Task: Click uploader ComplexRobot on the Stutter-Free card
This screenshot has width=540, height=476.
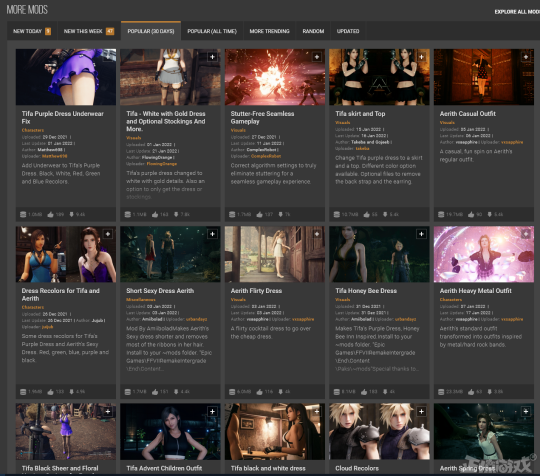Action: [266, 156]
